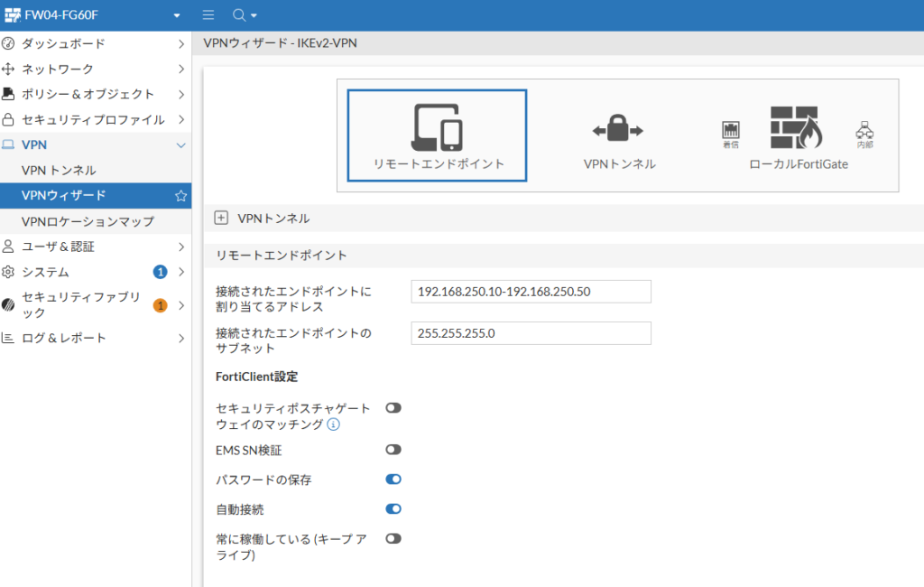Screen dimensions: 924x587
Task: Expand the ログ＆レポート chevron
Action: click(x=180, y=339)
